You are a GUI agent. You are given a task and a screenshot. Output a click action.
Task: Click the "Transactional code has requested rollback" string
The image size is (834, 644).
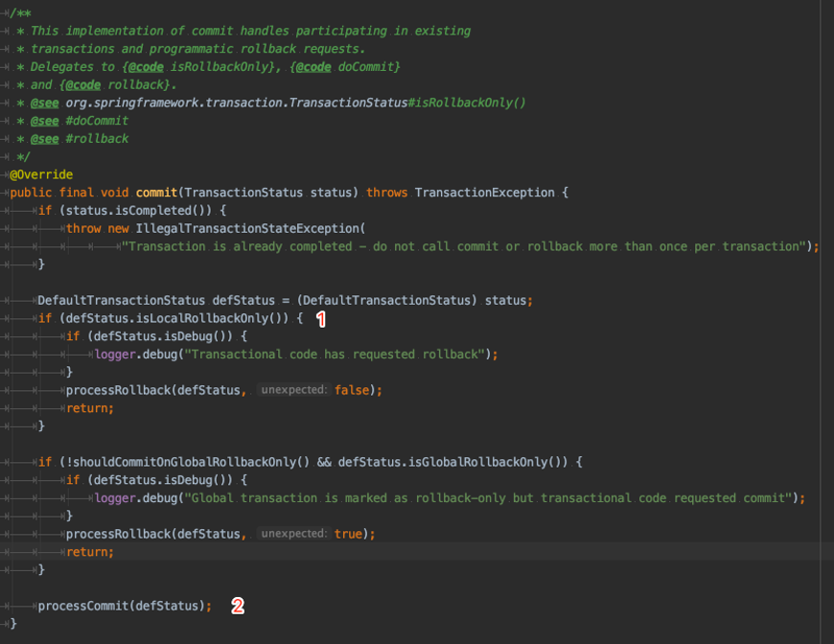tap(335, 355)
